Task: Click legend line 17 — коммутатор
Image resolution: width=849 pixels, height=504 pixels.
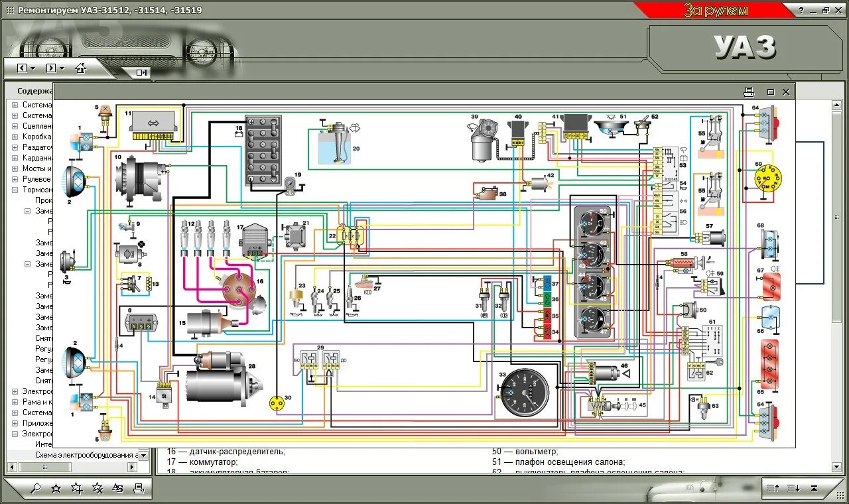Action: 202,462
